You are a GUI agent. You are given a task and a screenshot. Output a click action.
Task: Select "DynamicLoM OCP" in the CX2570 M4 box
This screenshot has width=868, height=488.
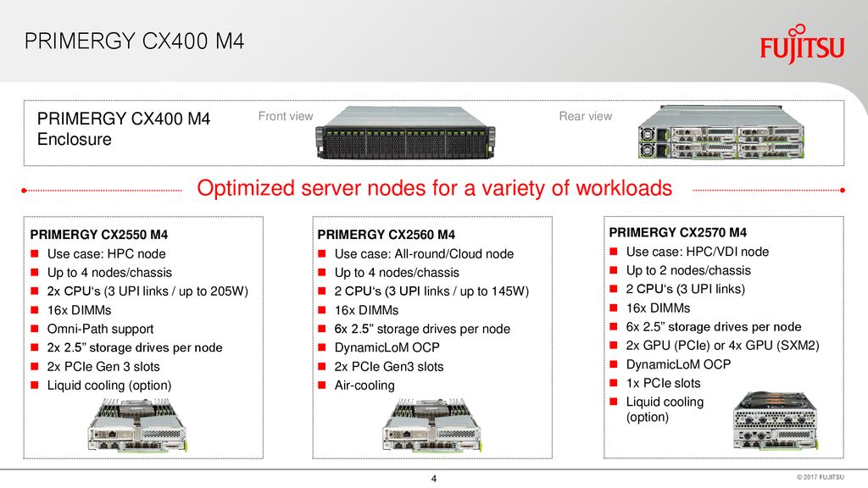click(679, 364)
